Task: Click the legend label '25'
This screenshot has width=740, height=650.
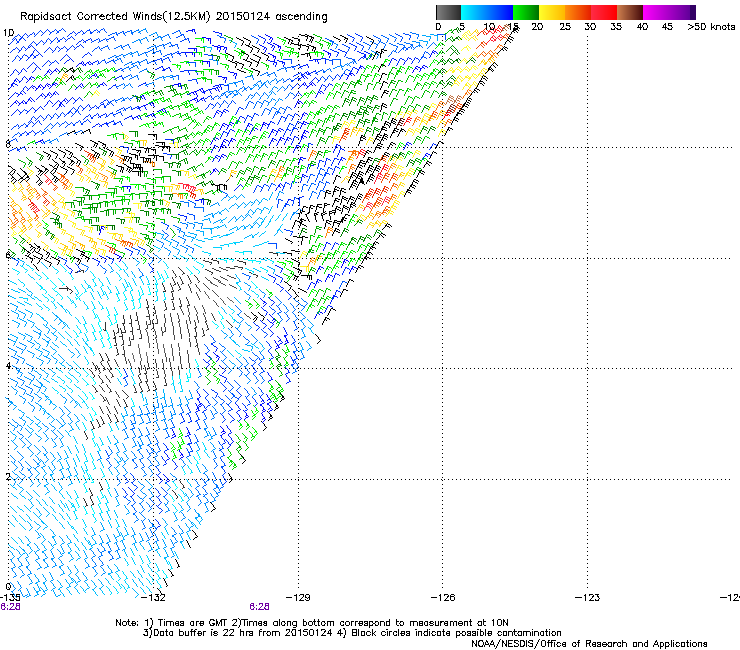Action: [565, 27]
